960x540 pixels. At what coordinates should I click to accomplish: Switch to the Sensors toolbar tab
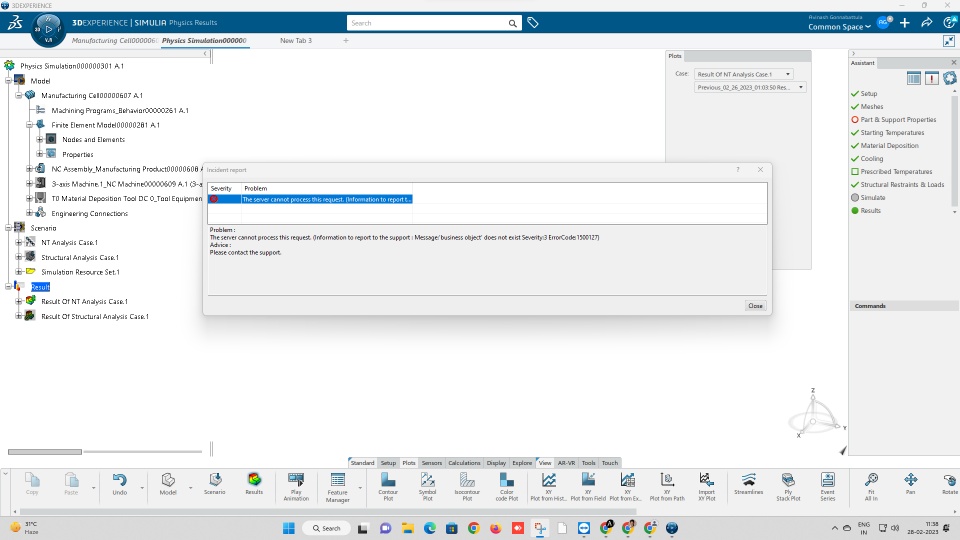click(432, 463)
